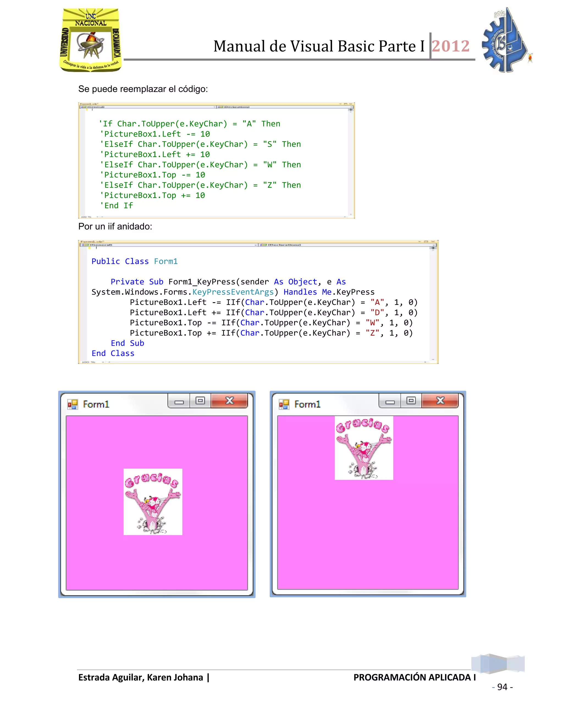Click the commented line 'PictureBox1.Top -= 10
Viewport: 563px width, 728px height.
click(x=152, y=175)
